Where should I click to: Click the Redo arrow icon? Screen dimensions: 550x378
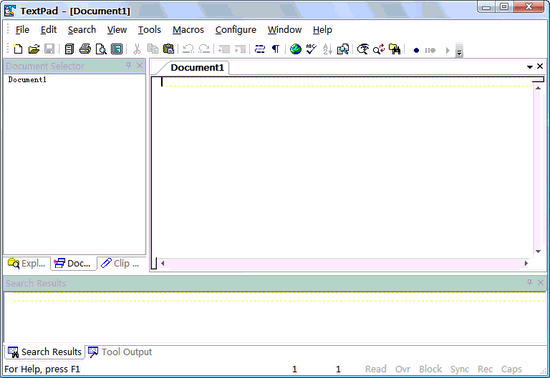204,49
